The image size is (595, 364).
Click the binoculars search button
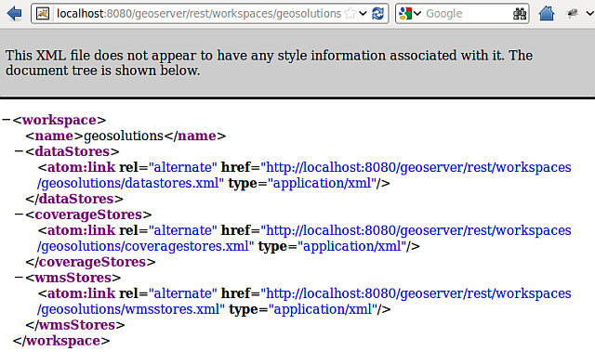[520, 14]
